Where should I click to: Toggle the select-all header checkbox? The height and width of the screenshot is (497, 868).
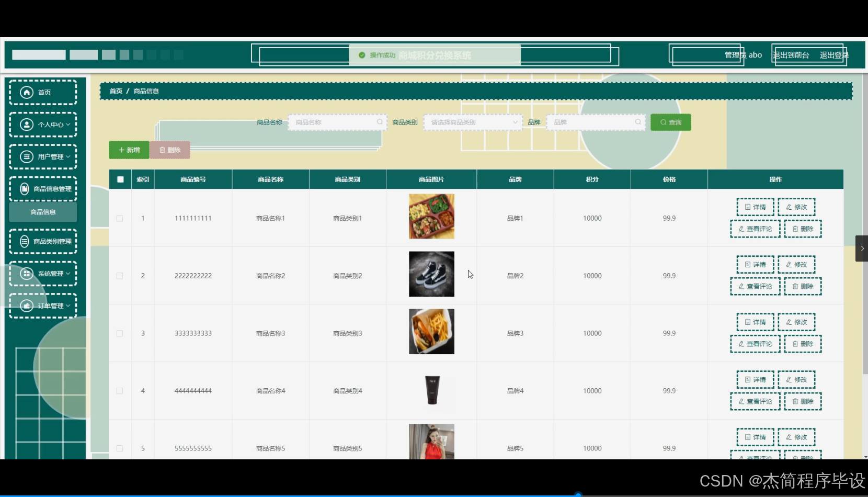tap(120, 179)
